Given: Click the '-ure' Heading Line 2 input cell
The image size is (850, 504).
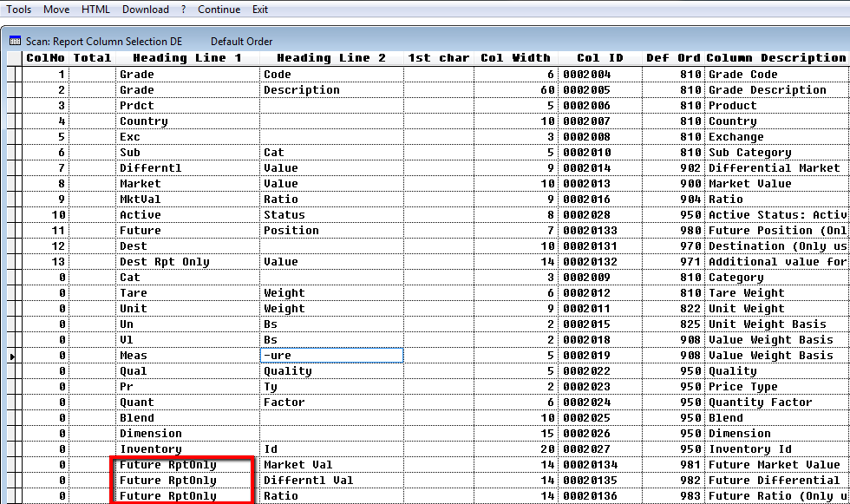Looking at the screenshot, I should click(331, 356).
